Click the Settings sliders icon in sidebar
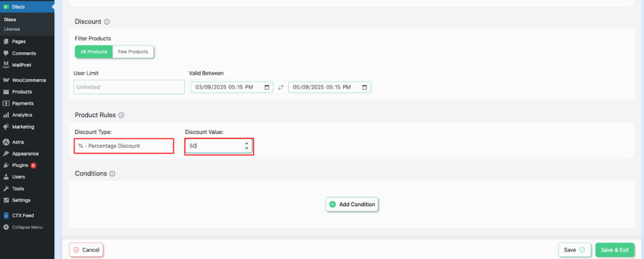 pyautogui.click(x=6, y=200)
